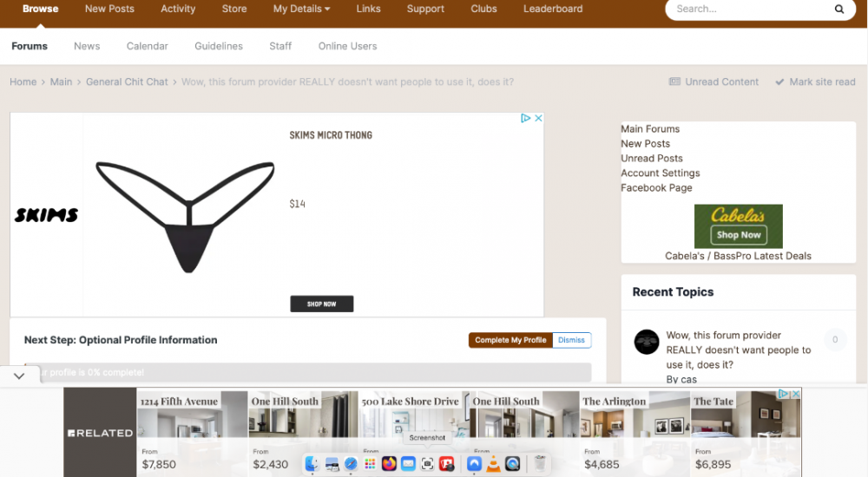Click the SKIMS Micro Thong product title
The height and width of the screenshot is (477, 868).
click(x=331, y=135)
